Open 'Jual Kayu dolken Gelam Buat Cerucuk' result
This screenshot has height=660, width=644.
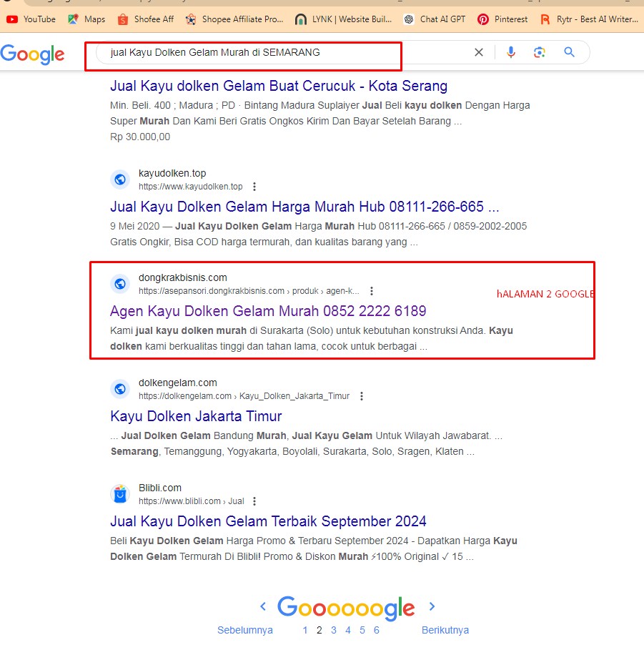click(x=279, y=86)
